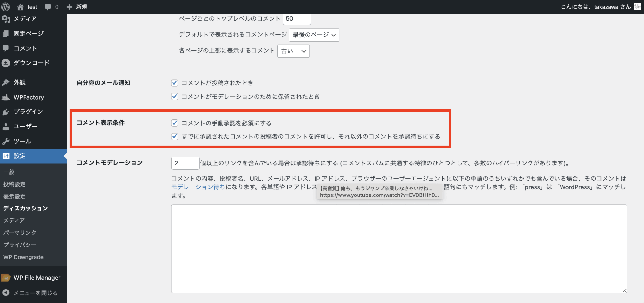Click the WordPress logo icon
This screenshot has height=303, width=644.
pos(6,7)
